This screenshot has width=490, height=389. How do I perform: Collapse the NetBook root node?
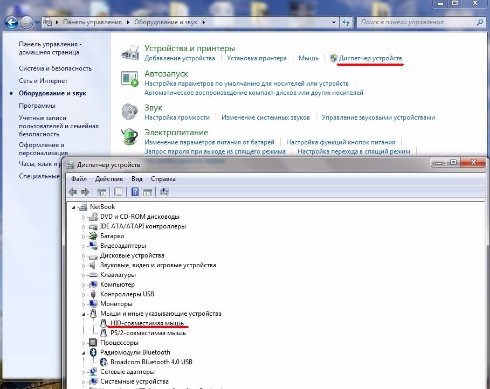click(74, 207)
